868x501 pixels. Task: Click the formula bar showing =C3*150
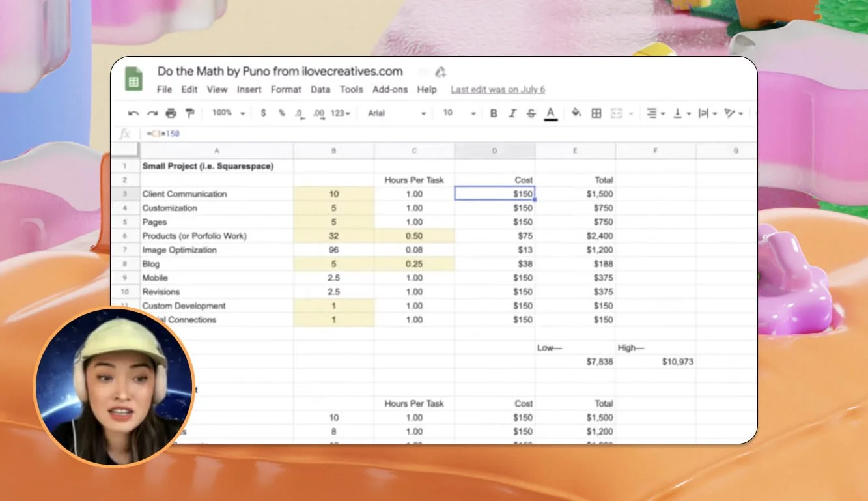[x=449, y=134]
